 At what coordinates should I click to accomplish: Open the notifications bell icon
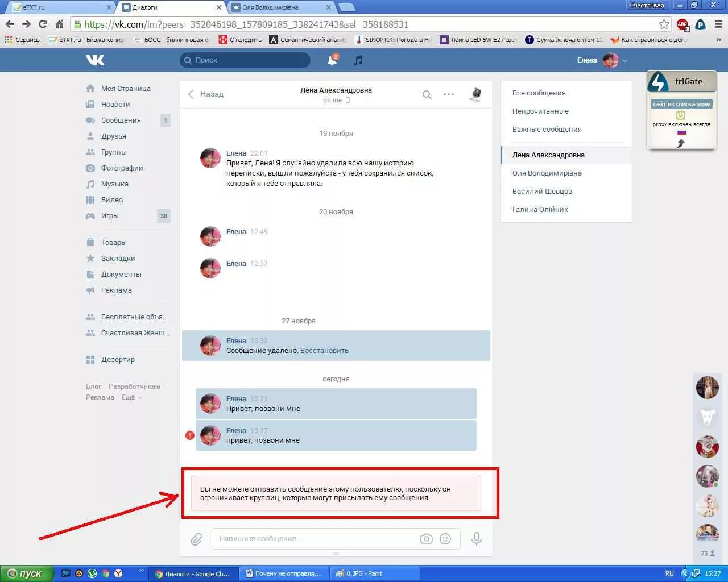[x=332, y=60]
